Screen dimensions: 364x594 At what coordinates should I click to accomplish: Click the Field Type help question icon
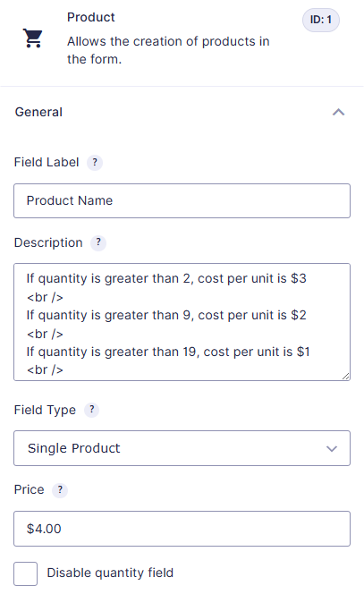pos(91,410)
